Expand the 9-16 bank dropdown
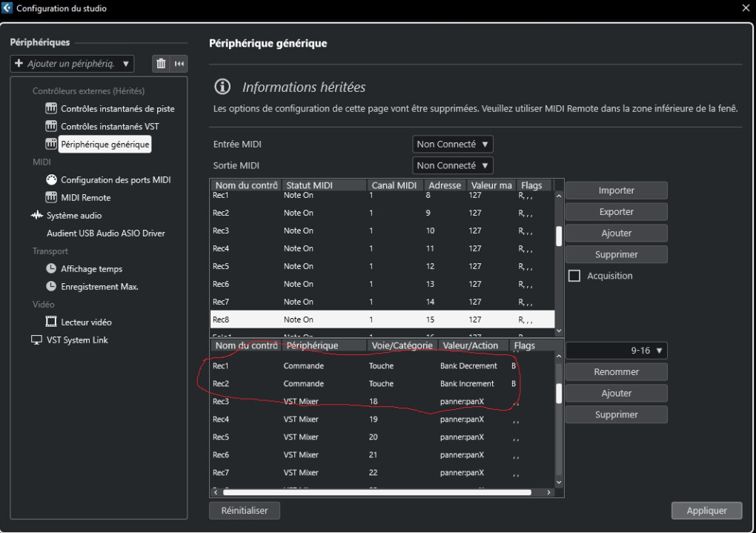Image resolution: width=756 pixels, height=533 pixels. (617, 351)
